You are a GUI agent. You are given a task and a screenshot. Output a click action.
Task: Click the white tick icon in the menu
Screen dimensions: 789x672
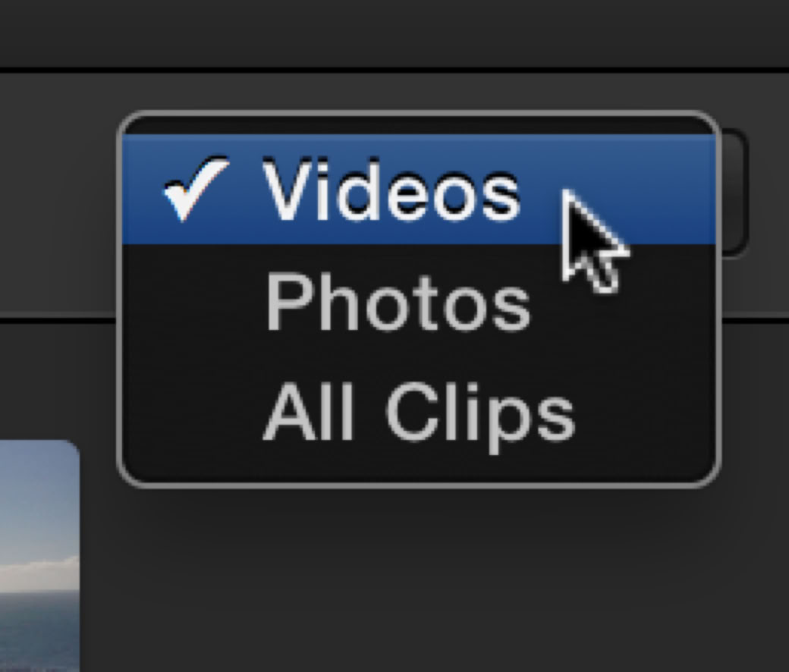(196, 189)
